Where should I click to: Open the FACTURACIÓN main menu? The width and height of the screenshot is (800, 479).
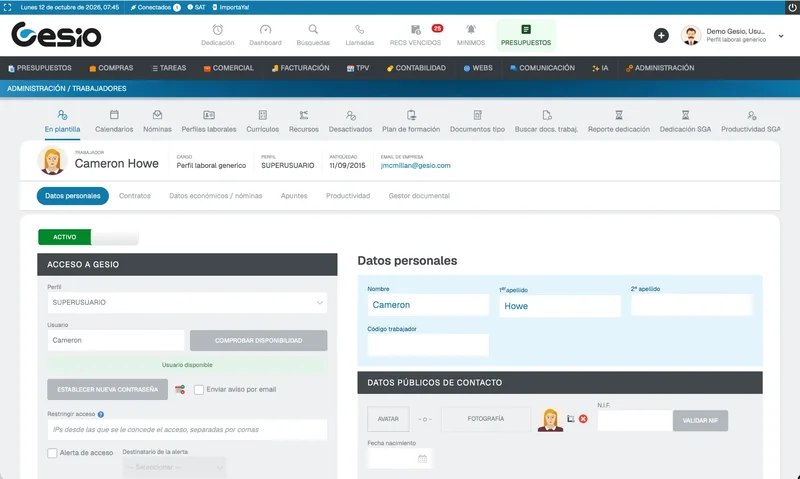click(301, 68)
